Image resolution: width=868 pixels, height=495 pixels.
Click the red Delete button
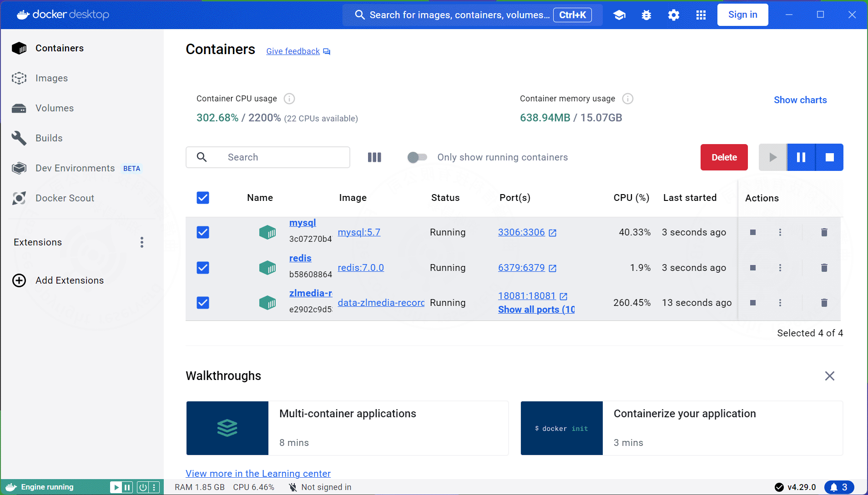click(x=724, y=157)
